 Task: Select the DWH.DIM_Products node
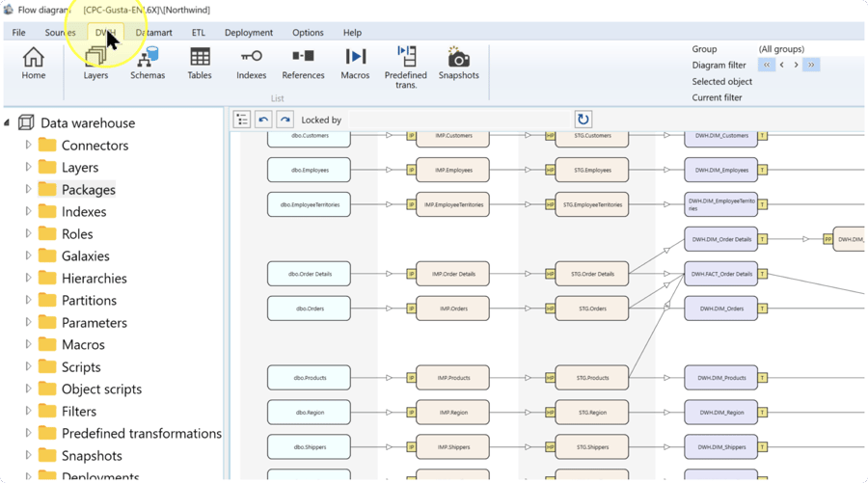tap(720, 378)
